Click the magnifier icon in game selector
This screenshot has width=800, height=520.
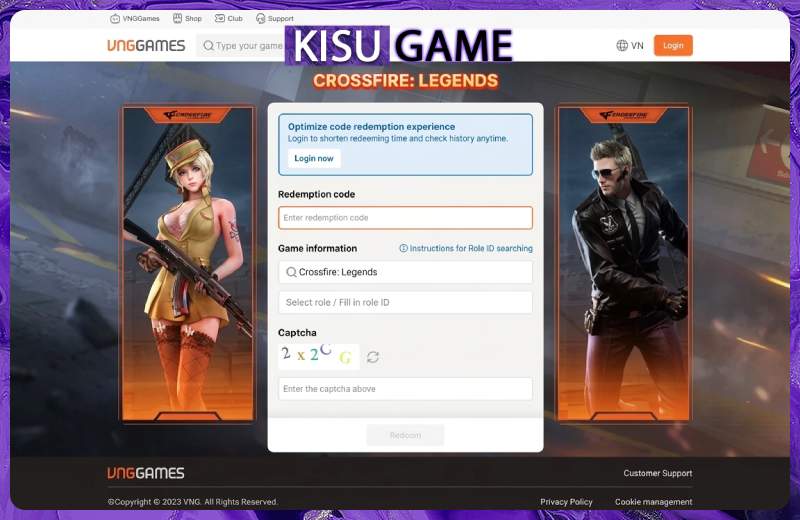click(x=291, y=272)
